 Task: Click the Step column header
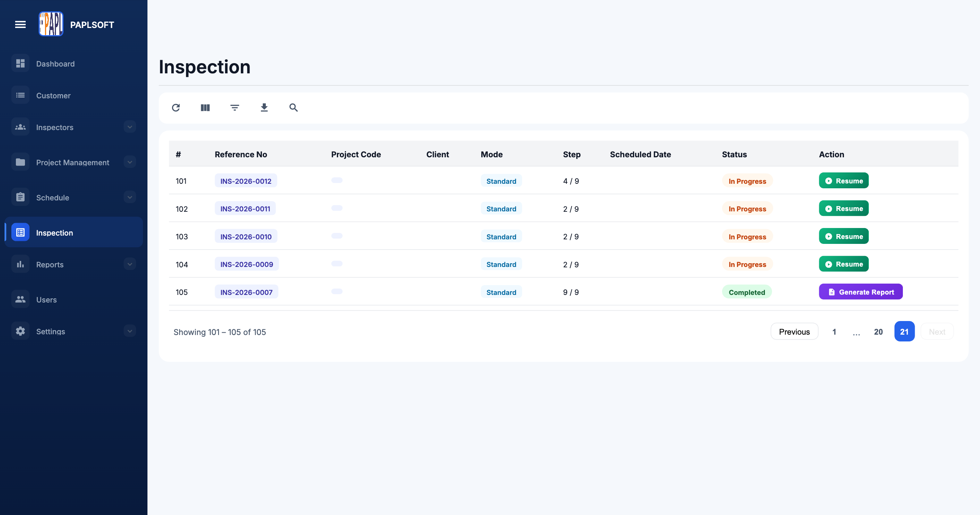click(571, 154)
